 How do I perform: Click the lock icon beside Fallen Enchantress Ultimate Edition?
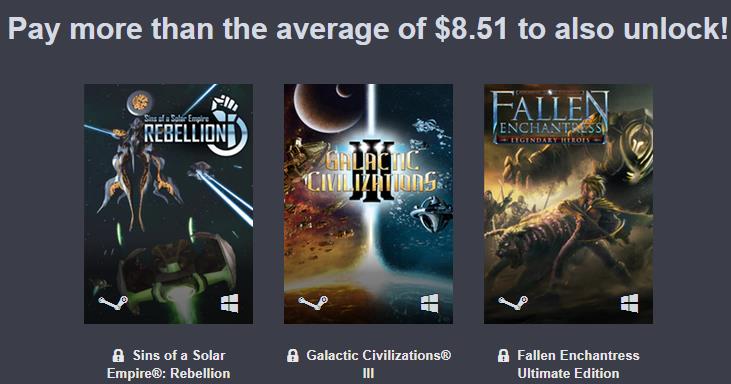point(503,356)
